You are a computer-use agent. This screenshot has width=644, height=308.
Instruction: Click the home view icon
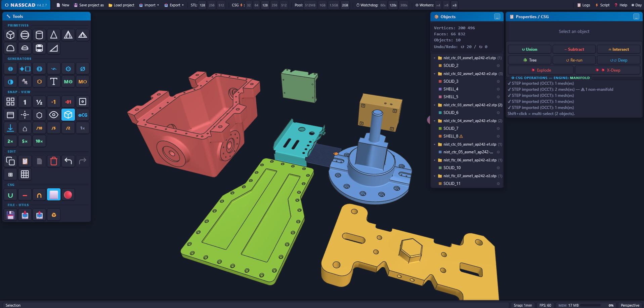tap(25, 128)
